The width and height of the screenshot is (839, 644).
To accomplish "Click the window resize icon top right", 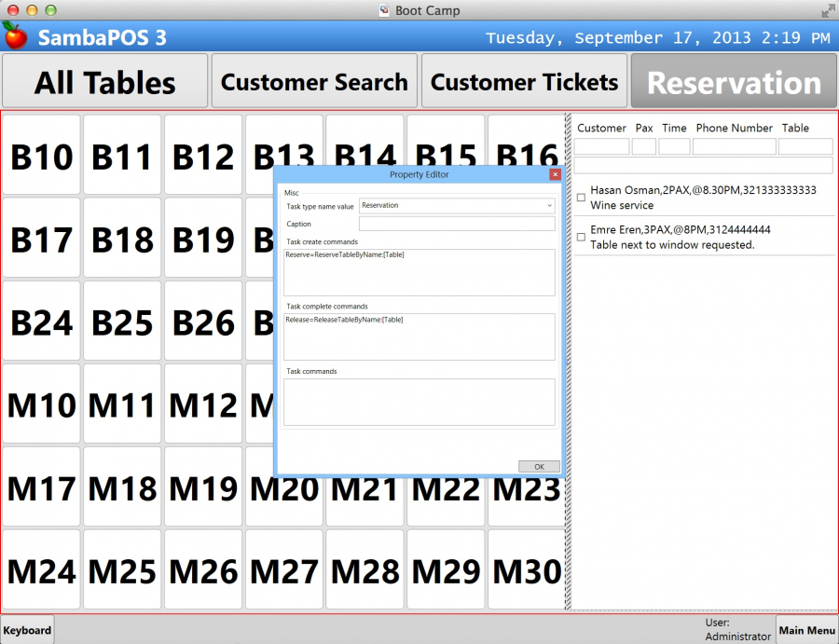I will click(x=827, y=12).
